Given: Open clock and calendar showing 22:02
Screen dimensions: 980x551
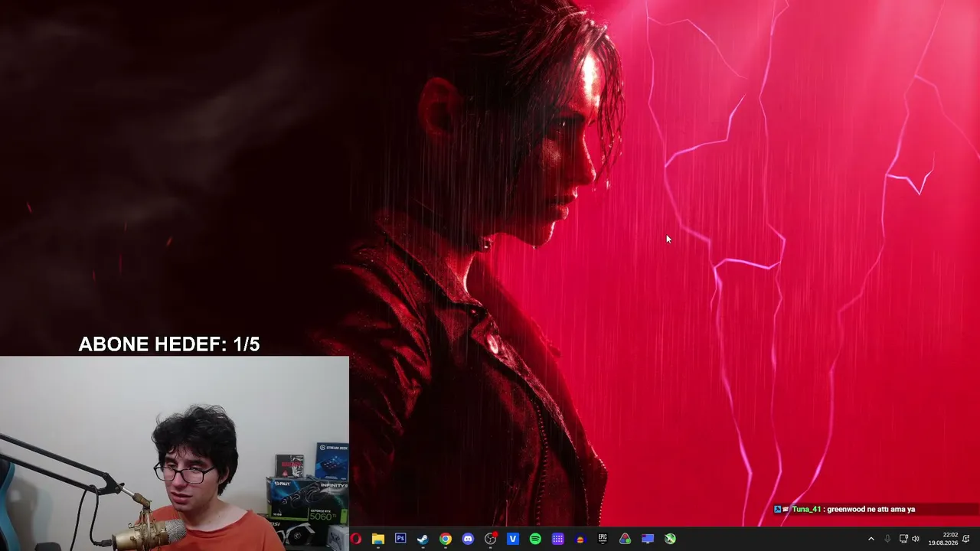Looking at the screenshot, I should [x=943, y=539].
